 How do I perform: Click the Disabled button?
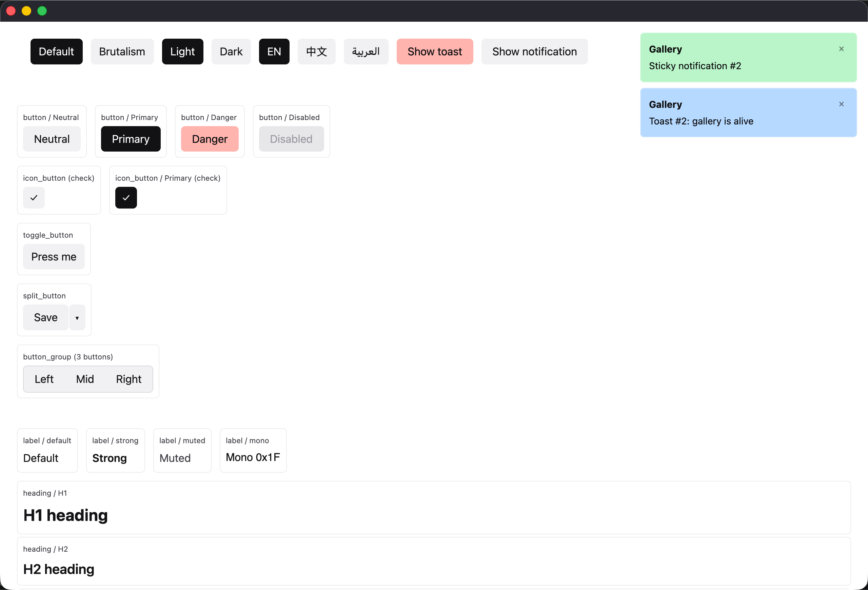[x=291, y=139]
